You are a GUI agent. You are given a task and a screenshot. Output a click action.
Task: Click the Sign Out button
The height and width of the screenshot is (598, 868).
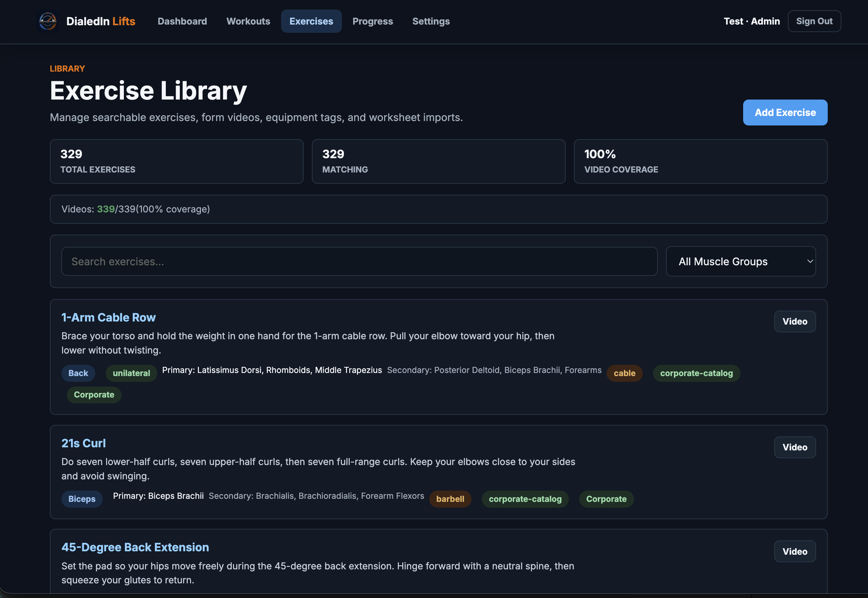pos(814,21)
